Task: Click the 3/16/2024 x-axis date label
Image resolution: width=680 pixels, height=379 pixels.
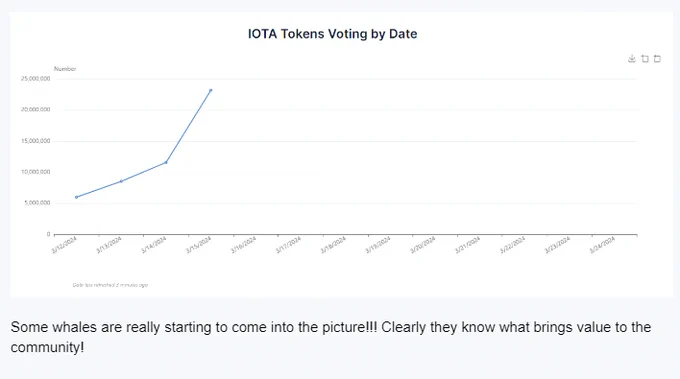Action: 243,245
